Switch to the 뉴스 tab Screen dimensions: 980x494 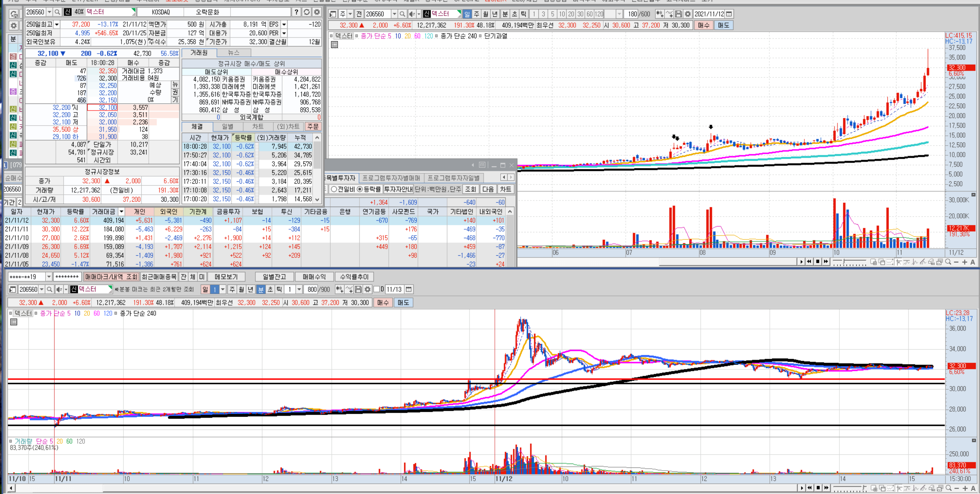pos(234,53)
